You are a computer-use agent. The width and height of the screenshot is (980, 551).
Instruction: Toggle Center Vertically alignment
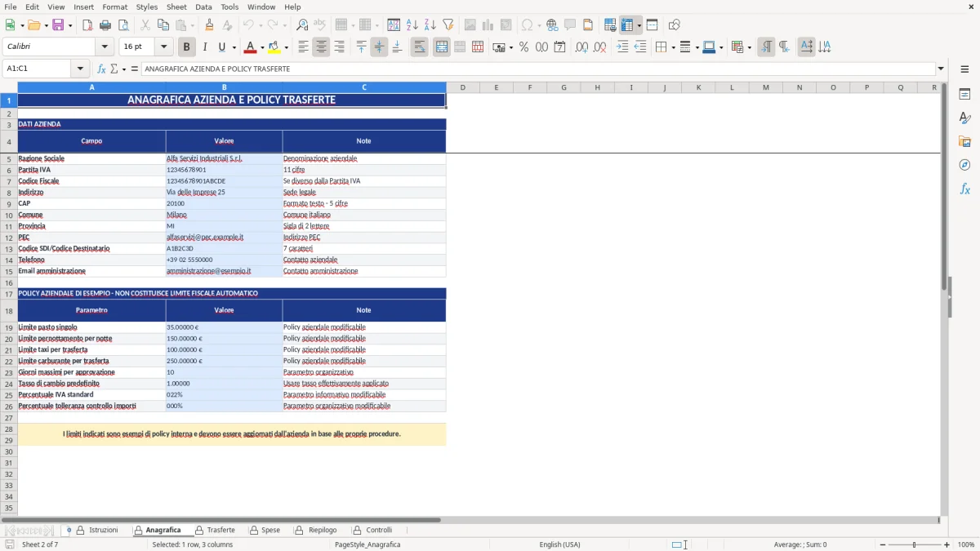pyautogui.click(x=379, y=47)
